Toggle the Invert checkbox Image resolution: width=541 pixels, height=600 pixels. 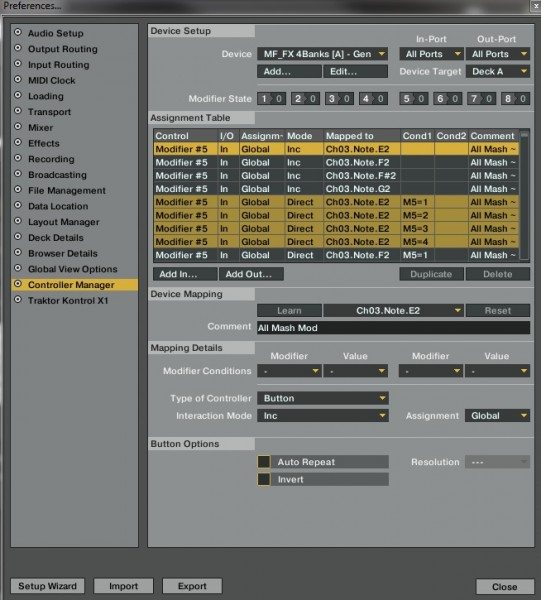[x=264, y=479]
